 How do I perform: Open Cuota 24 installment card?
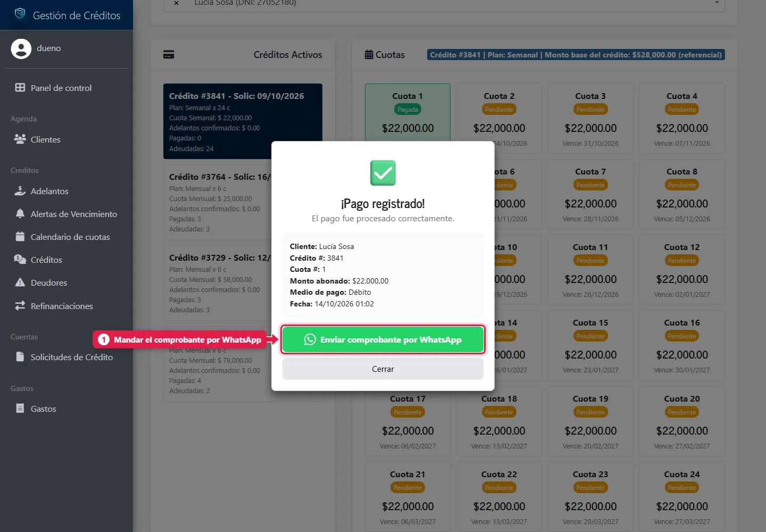(x=682, y=497)
